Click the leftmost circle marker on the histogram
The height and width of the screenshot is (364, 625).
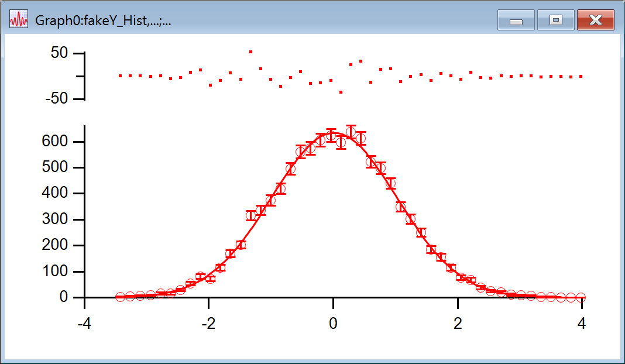click(x=120, y=297)
